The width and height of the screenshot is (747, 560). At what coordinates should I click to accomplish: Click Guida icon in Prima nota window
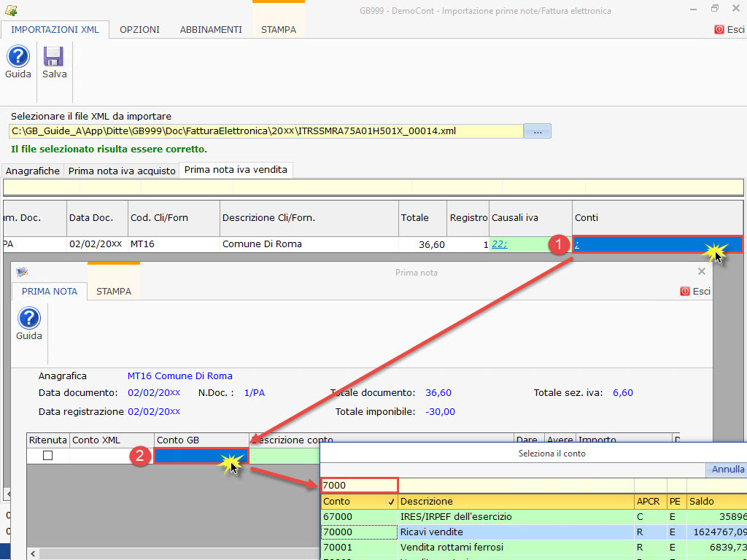[28, 319]
